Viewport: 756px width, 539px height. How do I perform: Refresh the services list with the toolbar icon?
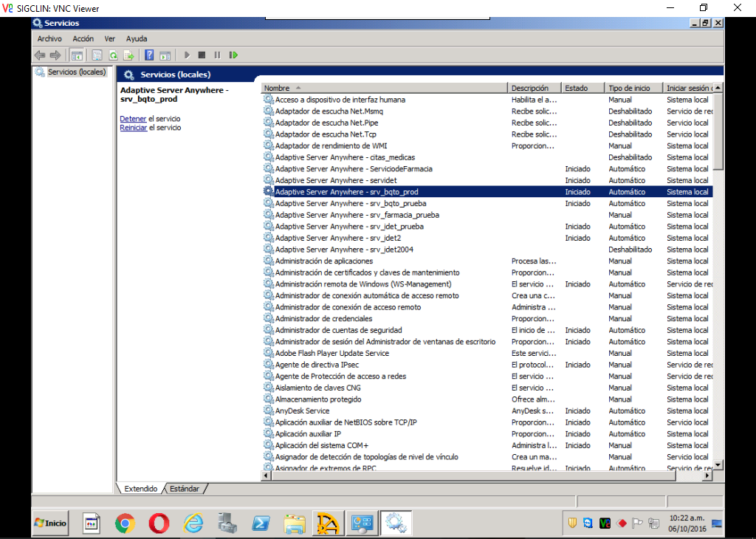click(113, 55)
